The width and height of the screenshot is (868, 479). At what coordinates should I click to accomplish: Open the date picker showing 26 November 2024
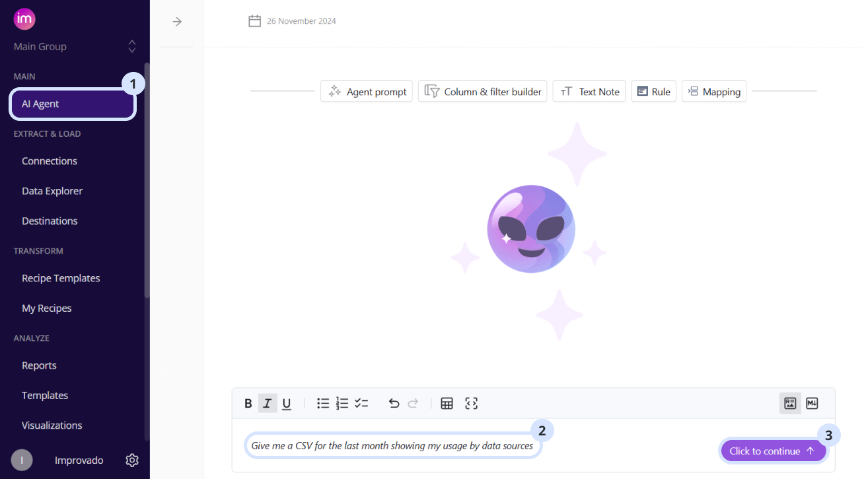(292, 21)
